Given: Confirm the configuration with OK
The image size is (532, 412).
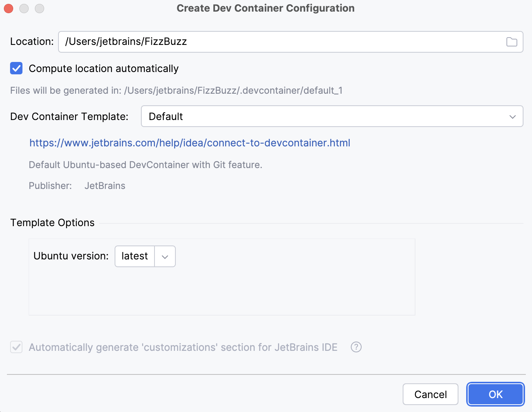Looking at the screenshot, I should tap(495, 394).
